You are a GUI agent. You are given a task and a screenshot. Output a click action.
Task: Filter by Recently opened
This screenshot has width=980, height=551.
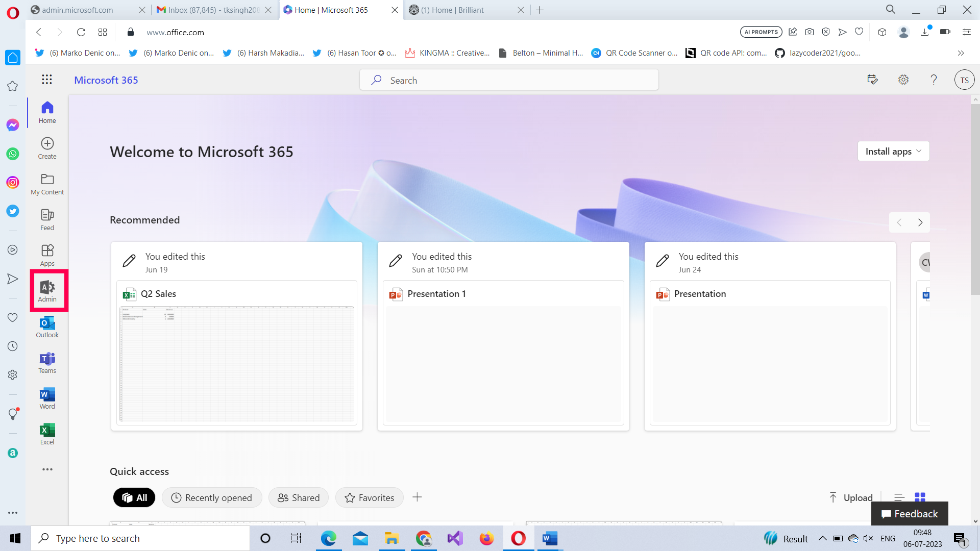point(212,497)
